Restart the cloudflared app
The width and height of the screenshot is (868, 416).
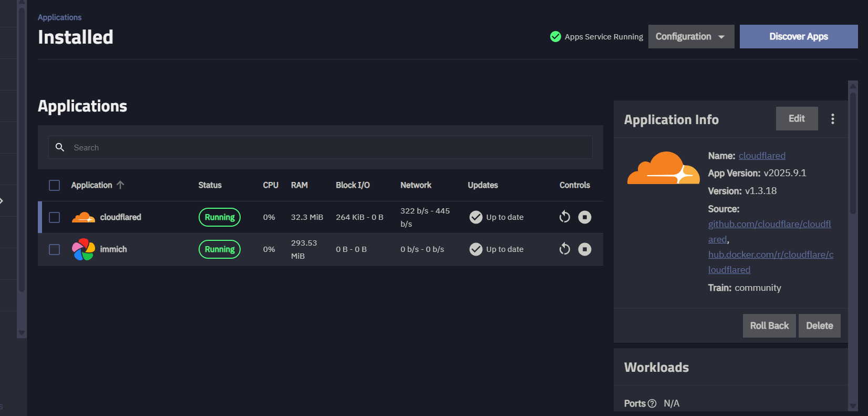565,217
